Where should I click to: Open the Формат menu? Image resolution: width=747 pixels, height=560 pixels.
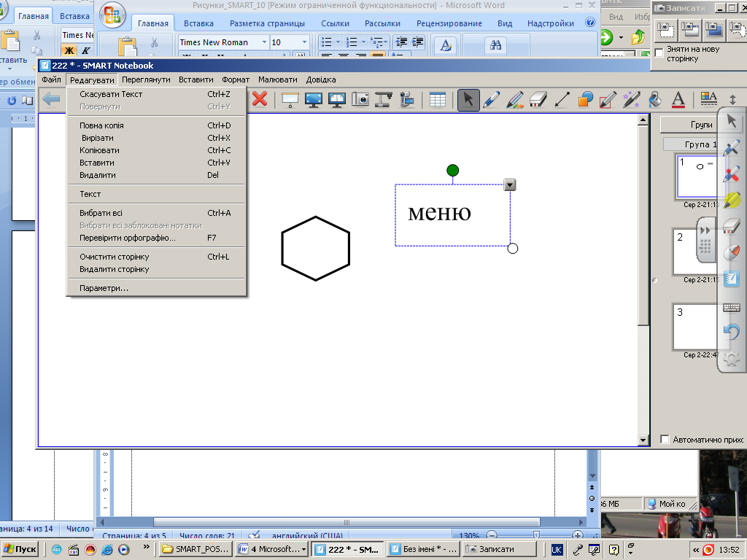pos(236,79)
